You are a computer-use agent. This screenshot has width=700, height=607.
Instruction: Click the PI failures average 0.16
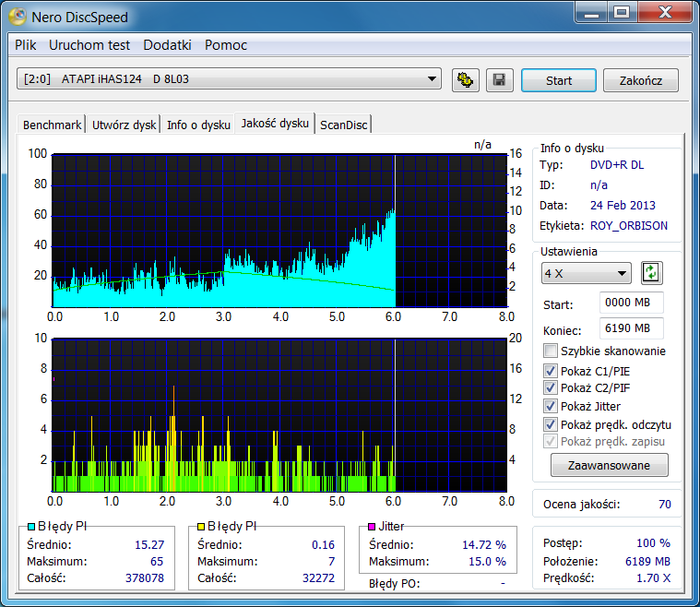[x=323, y=545]
